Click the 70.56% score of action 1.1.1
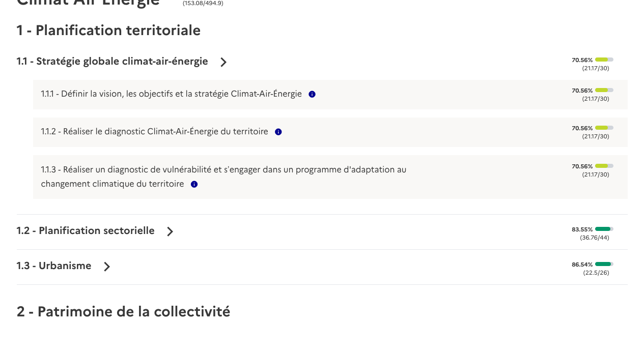 pos(581,91)
